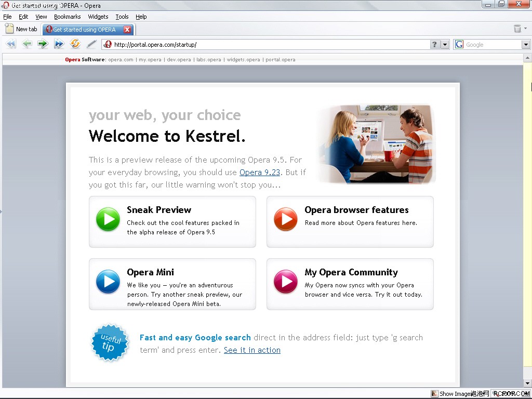The height and width of the screenshot is (399, 532).
Task: Click the Fast Forward button
Action: 59,44
